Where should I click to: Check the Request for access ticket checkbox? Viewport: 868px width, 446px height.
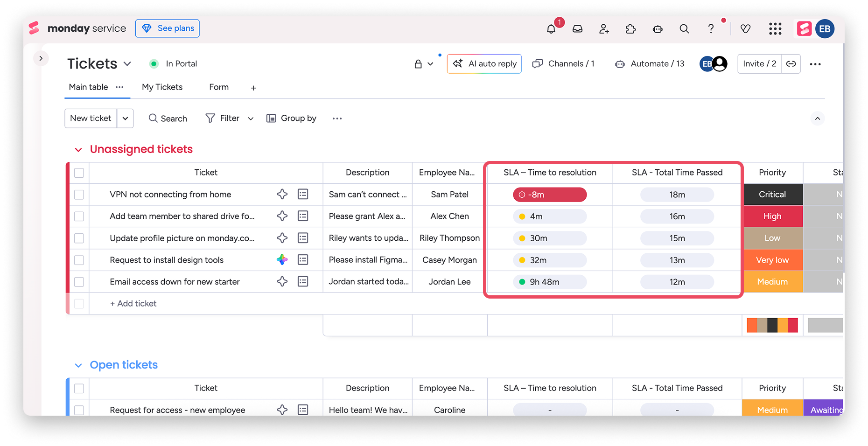(79, 410)
